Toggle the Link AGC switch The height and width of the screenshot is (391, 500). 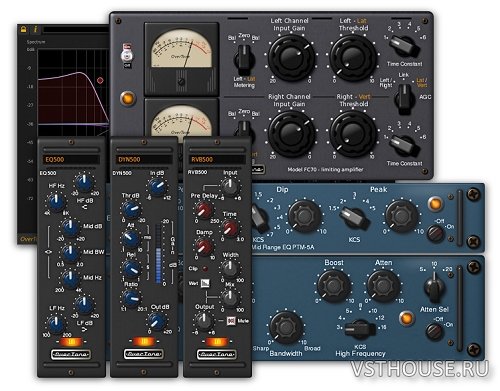[x=405, y=98]
